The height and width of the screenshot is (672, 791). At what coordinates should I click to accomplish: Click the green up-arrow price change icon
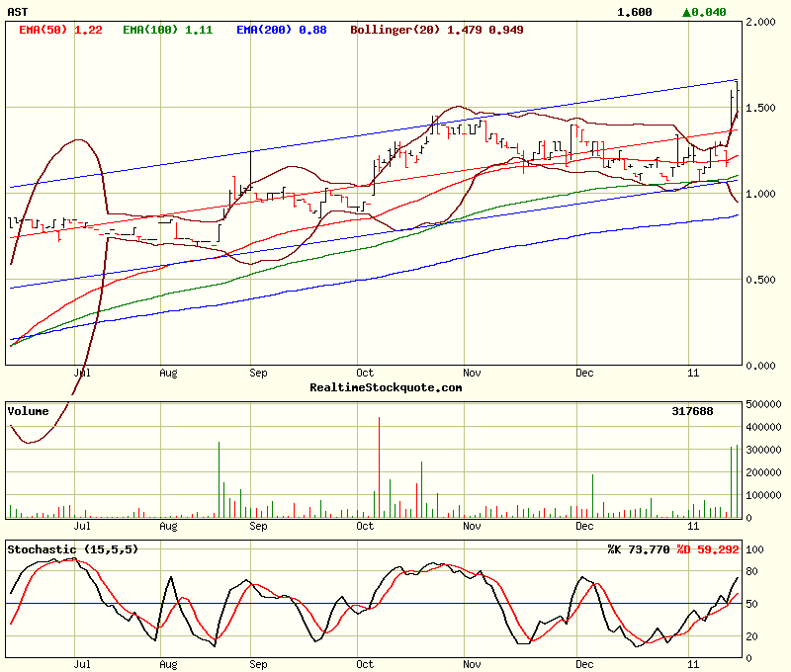688,12
